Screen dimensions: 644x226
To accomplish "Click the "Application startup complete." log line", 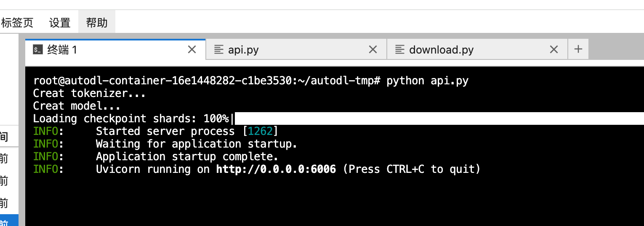I will pyautogui.click(x=187, y=157).
